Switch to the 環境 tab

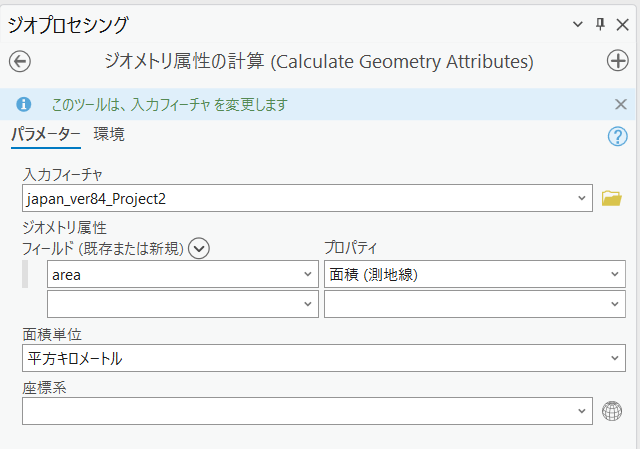tap(109, 134)
